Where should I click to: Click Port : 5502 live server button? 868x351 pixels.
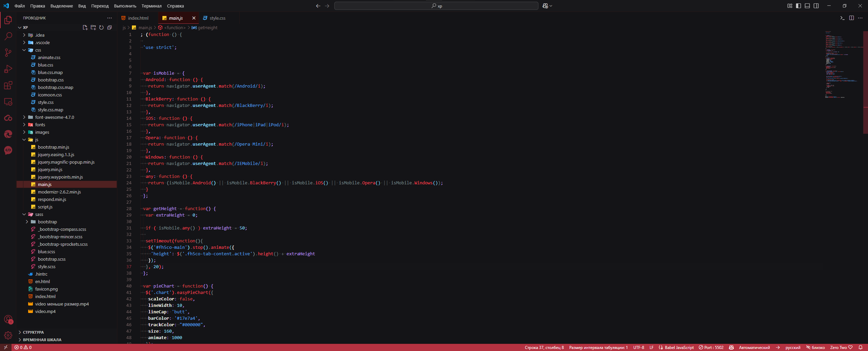click(x=711, y=347)
